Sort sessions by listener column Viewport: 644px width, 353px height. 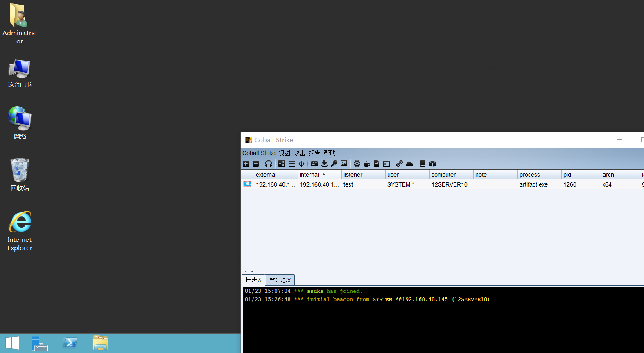click(363, 175)
